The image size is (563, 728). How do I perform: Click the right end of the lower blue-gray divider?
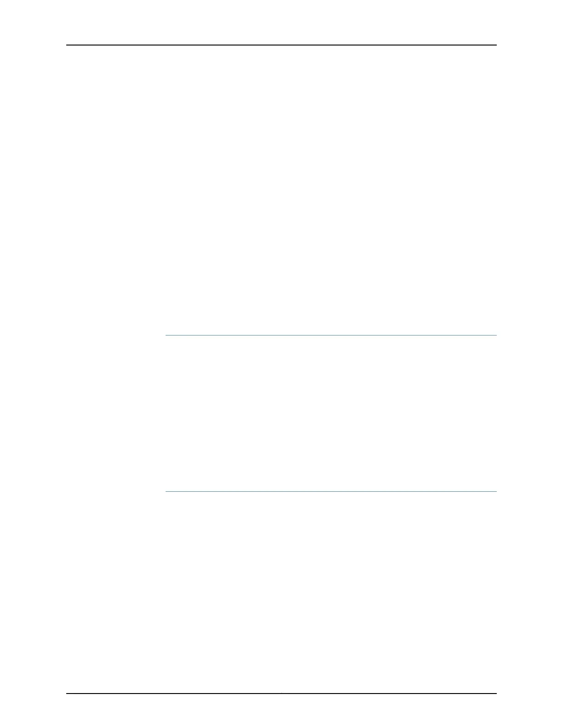point(495,492)
